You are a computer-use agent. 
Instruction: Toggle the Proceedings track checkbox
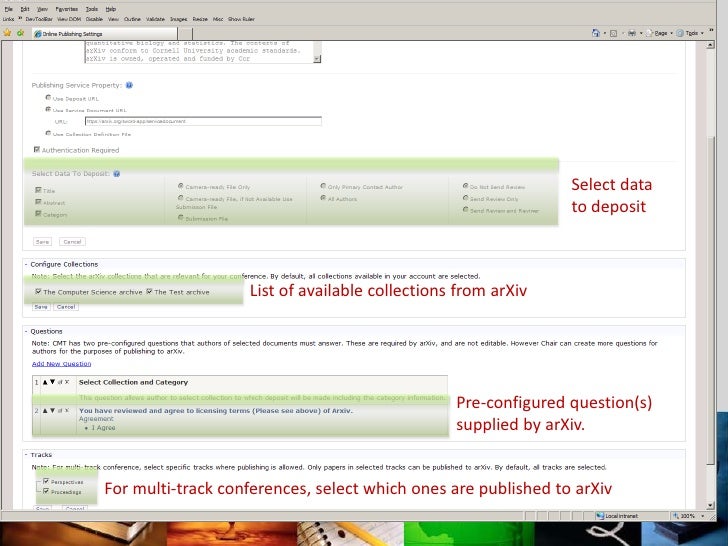[x=46, y=491]
